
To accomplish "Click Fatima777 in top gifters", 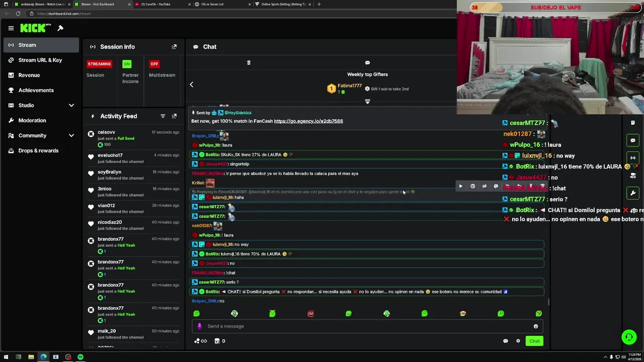I will 350,86.
